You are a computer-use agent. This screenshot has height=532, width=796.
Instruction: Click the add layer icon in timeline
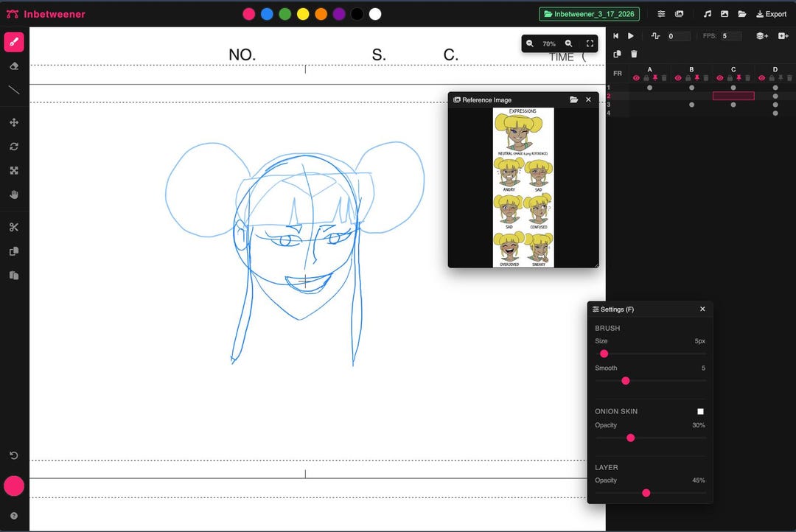pos(762,36)
